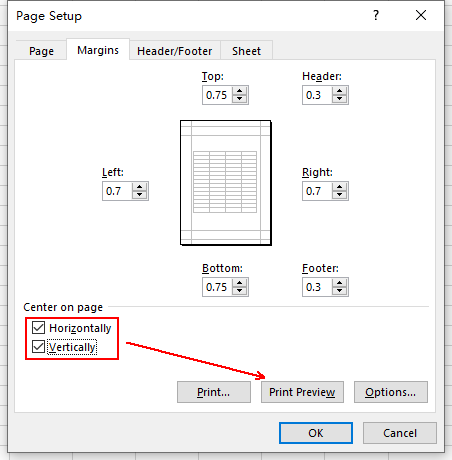Increase the Right margin spinner up
This screenshot has width=452, height=460.
tap(339, 187)
